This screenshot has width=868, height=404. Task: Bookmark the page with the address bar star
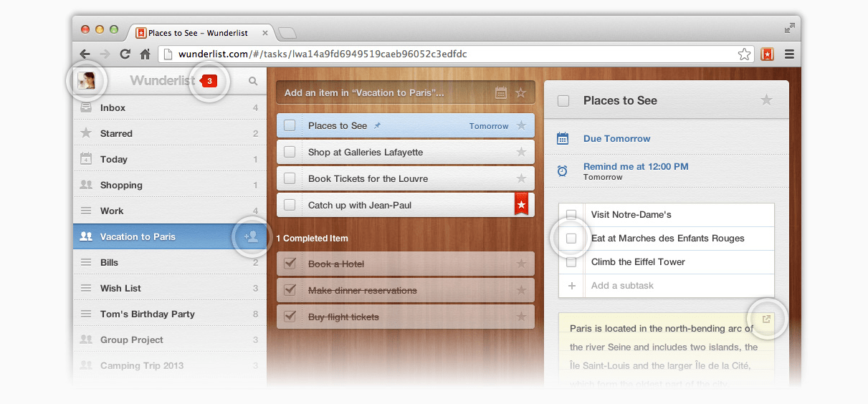[x=744, y=54]
